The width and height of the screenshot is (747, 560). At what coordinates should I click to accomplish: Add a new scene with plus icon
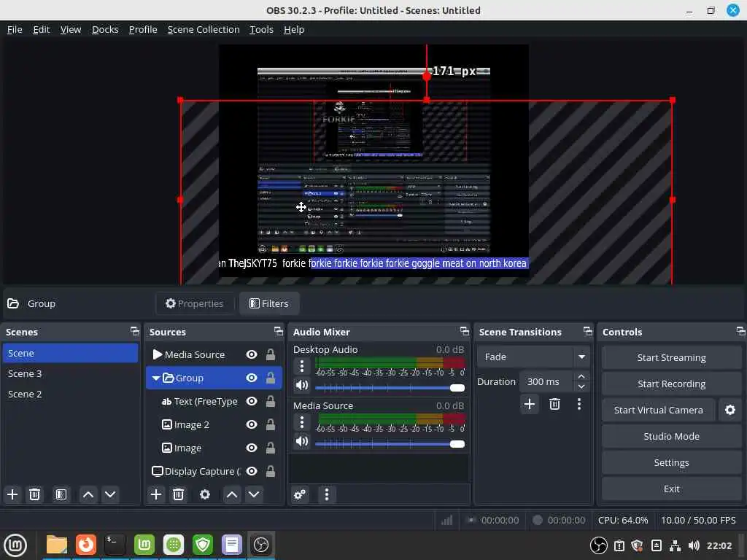(12, 494)
